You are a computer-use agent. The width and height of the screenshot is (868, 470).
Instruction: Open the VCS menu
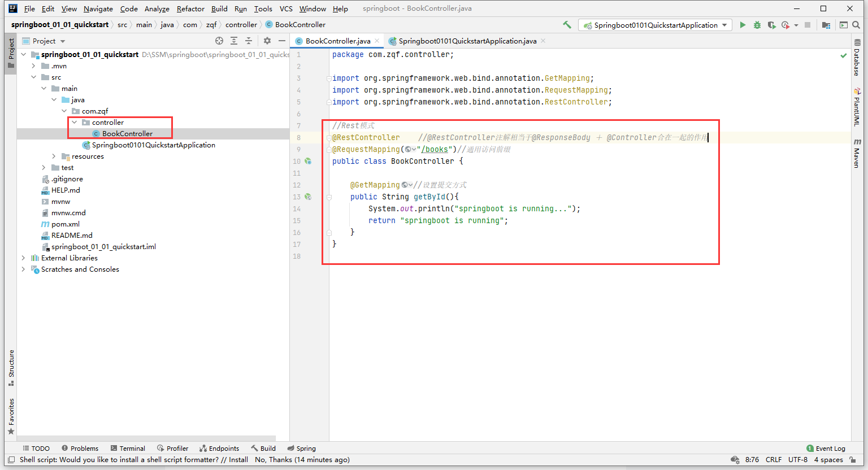286,8
